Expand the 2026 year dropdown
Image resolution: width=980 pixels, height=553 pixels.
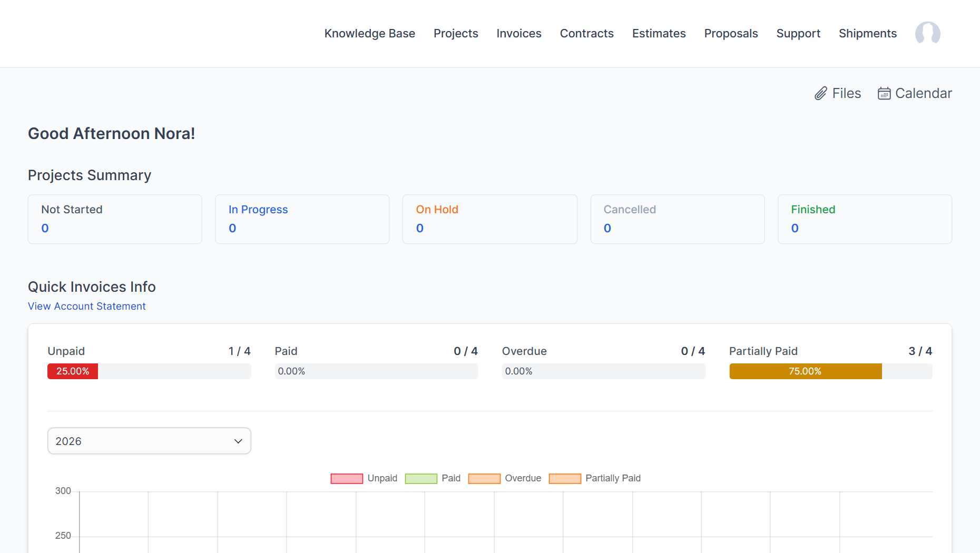(149, 441)
